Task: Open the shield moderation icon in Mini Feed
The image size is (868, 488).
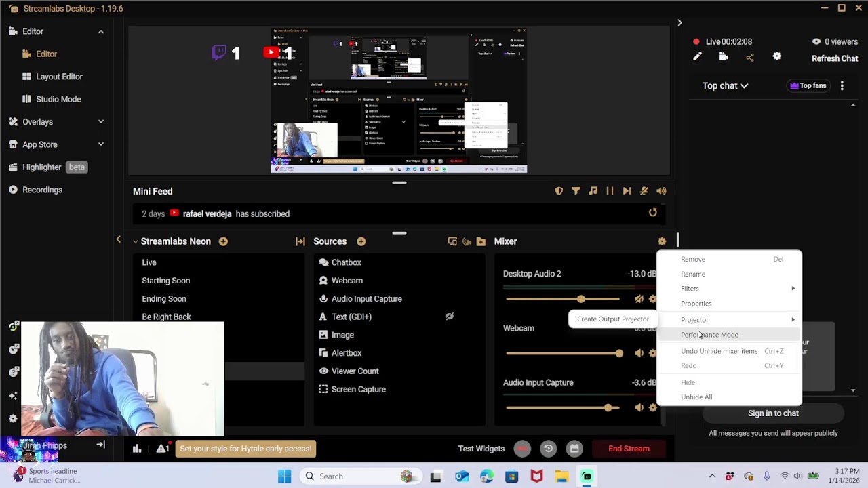Action: coord(559,191)
